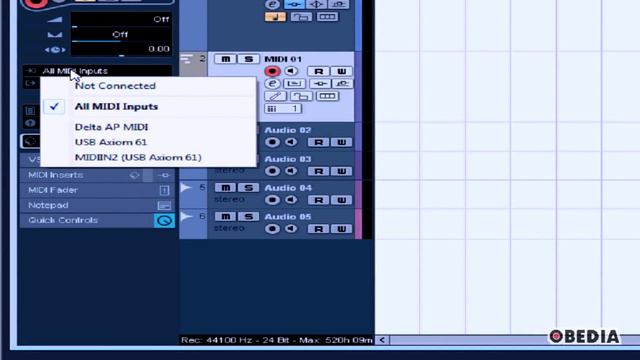
Task: Record enable the Audio 03 track
Action: point(272,171)
